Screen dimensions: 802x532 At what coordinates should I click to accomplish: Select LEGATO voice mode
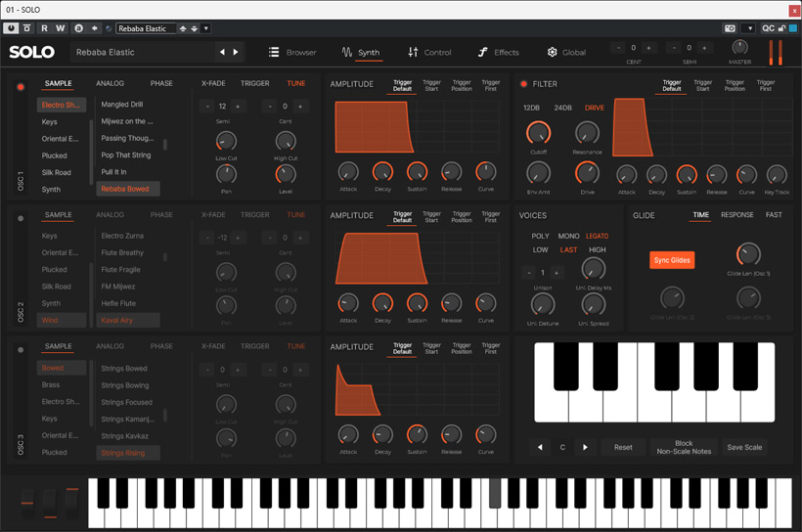pyautogui.click(x=597, y=237)
